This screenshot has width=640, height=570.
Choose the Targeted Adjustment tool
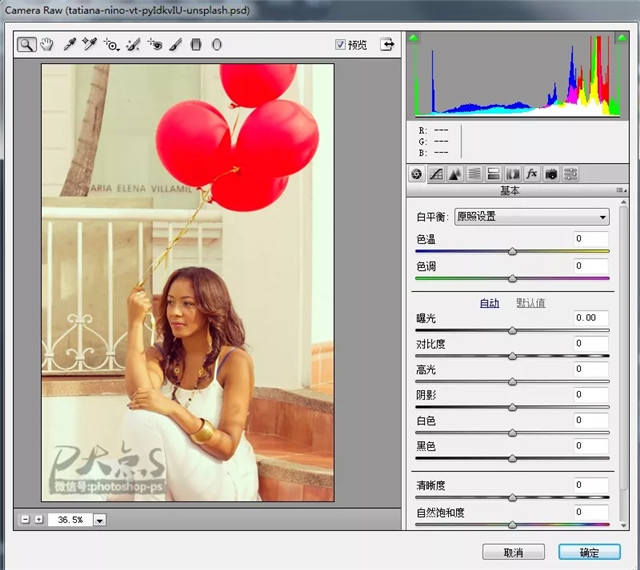111,45
